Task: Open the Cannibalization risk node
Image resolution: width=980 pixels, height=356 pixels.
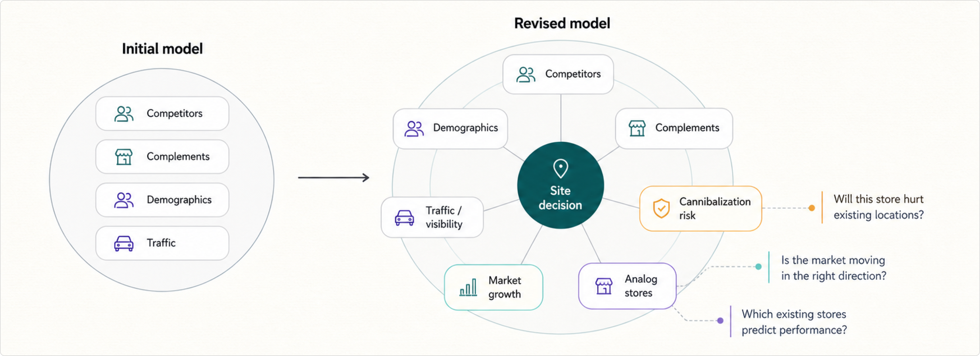Action: [x=701, y=208]
